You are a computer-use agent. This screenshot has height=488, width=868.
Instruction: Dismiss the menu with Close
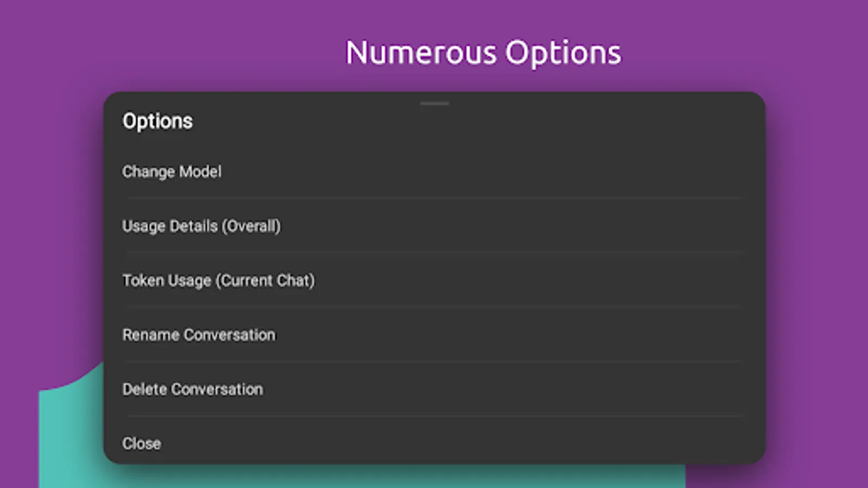[142, 443]
